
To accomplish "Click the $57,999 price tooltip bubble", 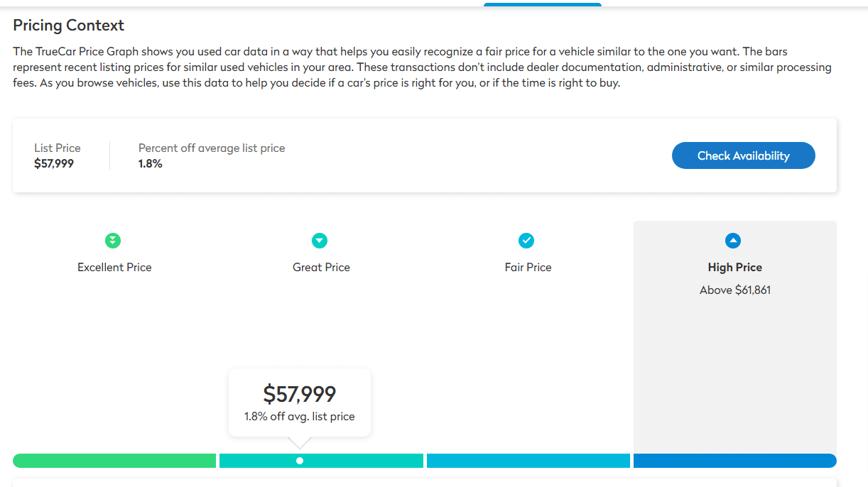I will 300,403.
